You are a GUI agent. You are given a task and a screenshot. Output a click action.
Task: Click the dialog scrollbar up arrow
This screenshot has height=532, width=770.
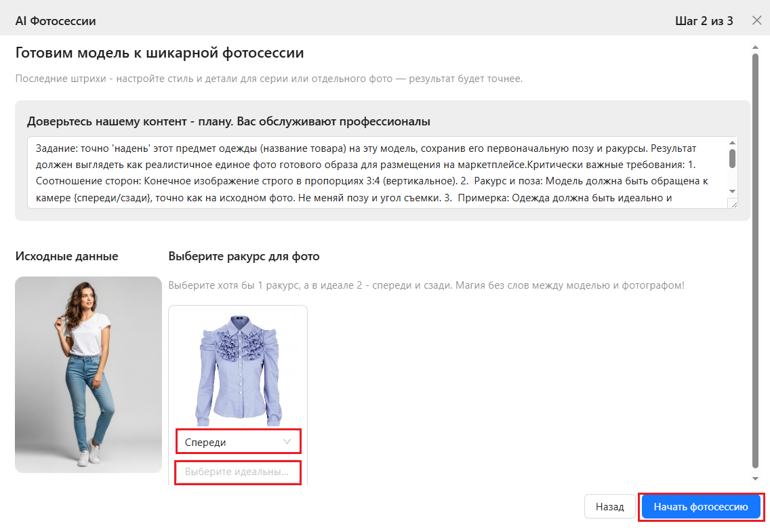point(756,47)
